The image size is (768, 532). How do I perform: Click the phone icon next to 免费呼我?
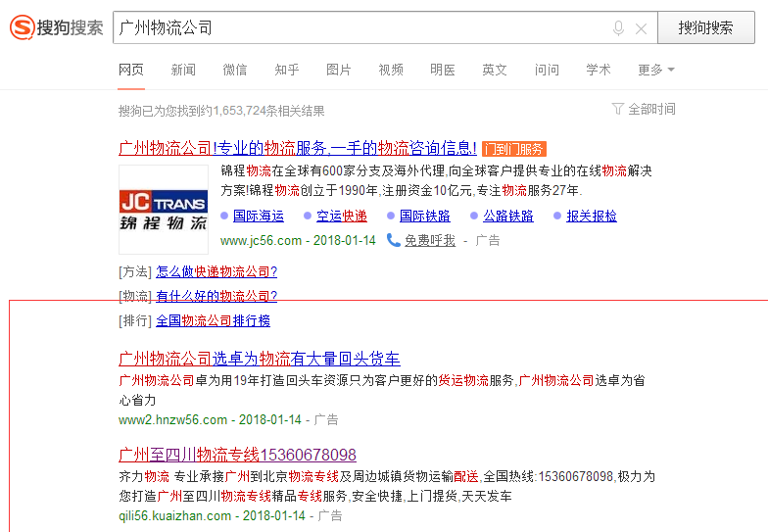click(x=394, y=240)
